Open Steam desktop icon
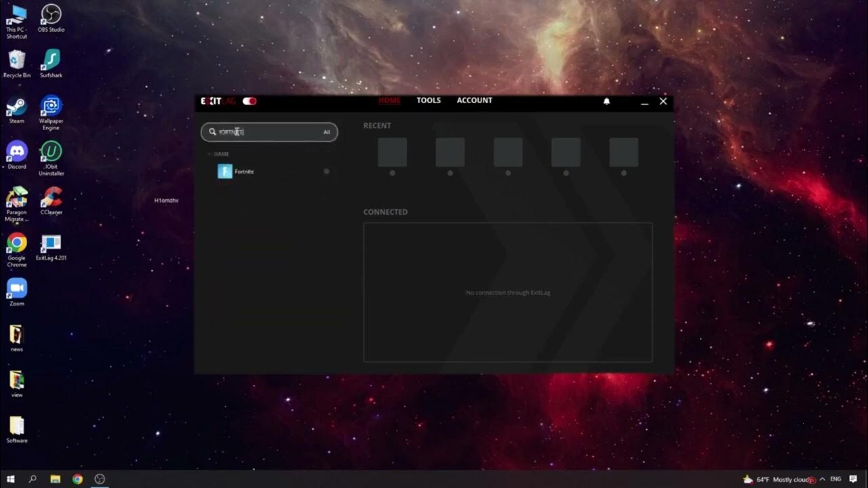This screenshot has width=868, height=488. 17,111
